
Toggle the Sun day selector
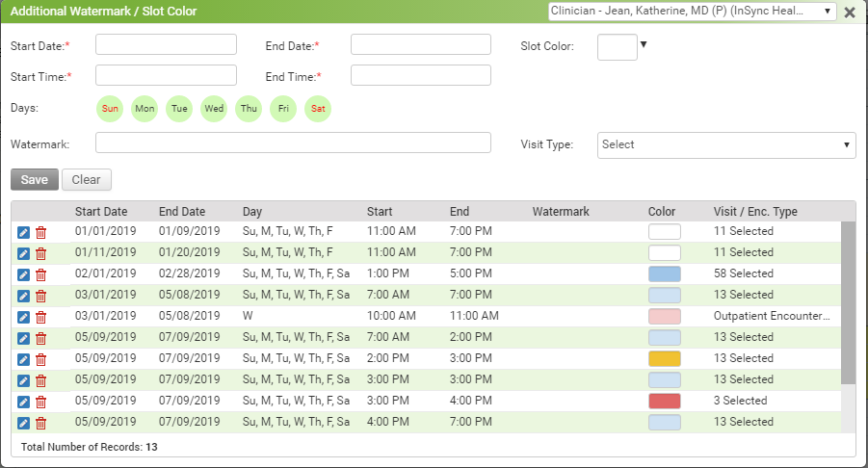tap(111, 109)
